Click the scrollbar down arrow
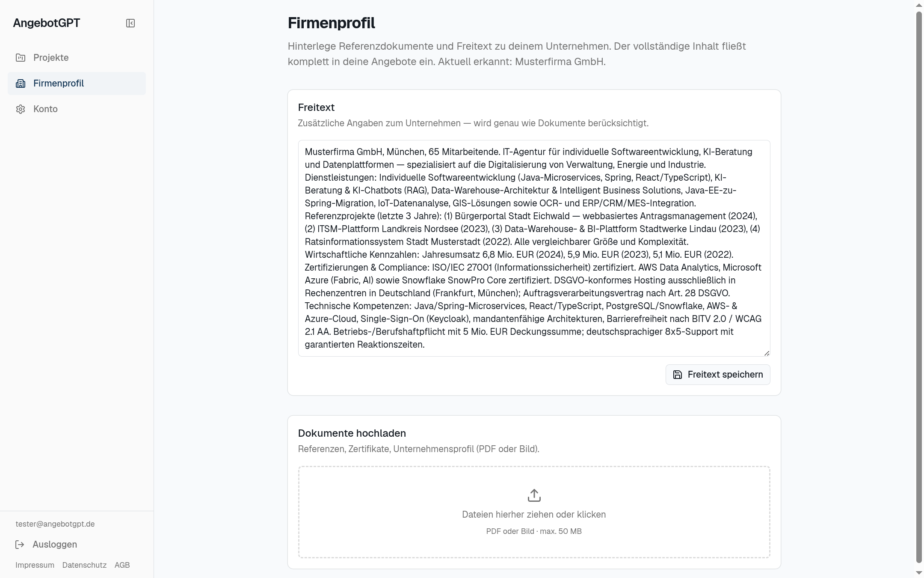Image resolution: width=924 pixels, height=578 pixels. coord(919,572)
